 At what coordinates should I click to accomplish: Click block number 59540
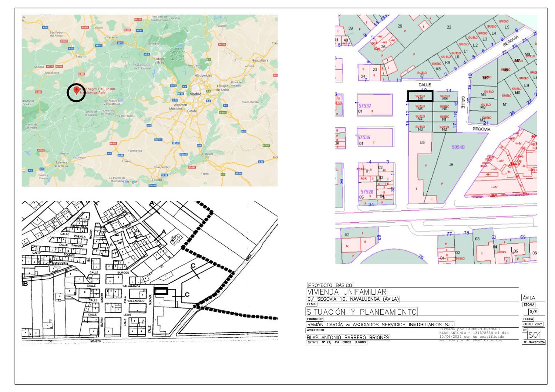pyautogui.click(x=458, y=147)
